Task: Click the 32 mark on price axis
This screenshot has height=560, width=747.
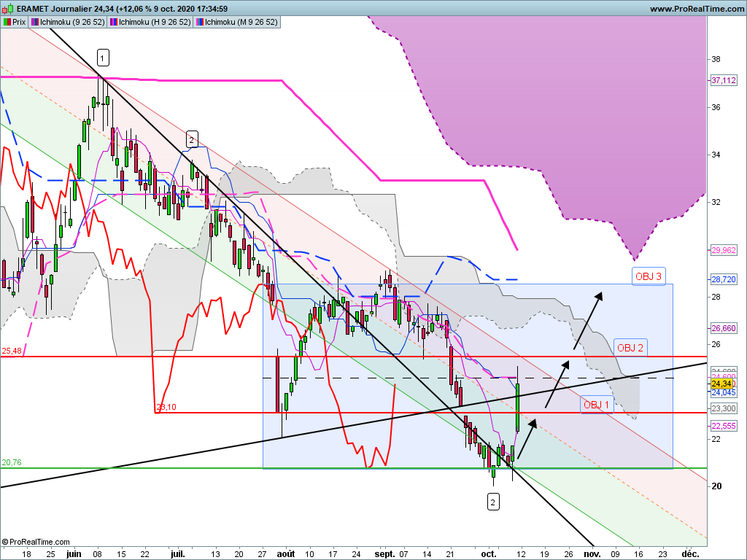Action: pyautogui.click(x=716, y=202)
